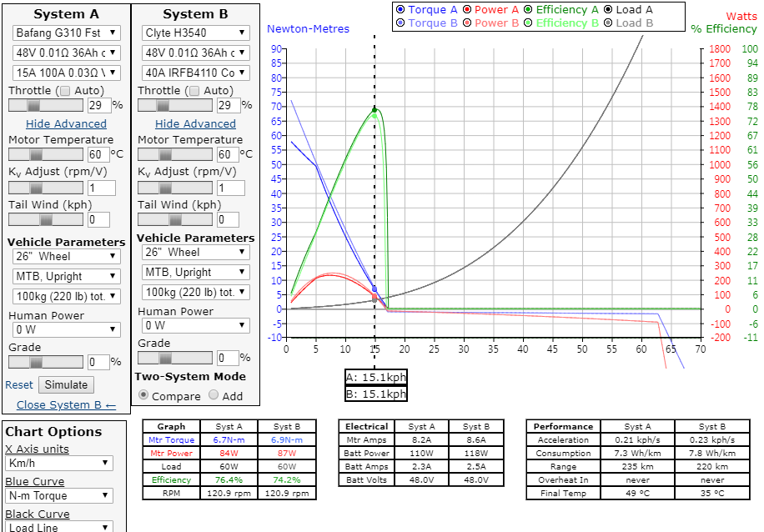Click the Close System B link
Screen dimensions: 764x532
[66, 405]
